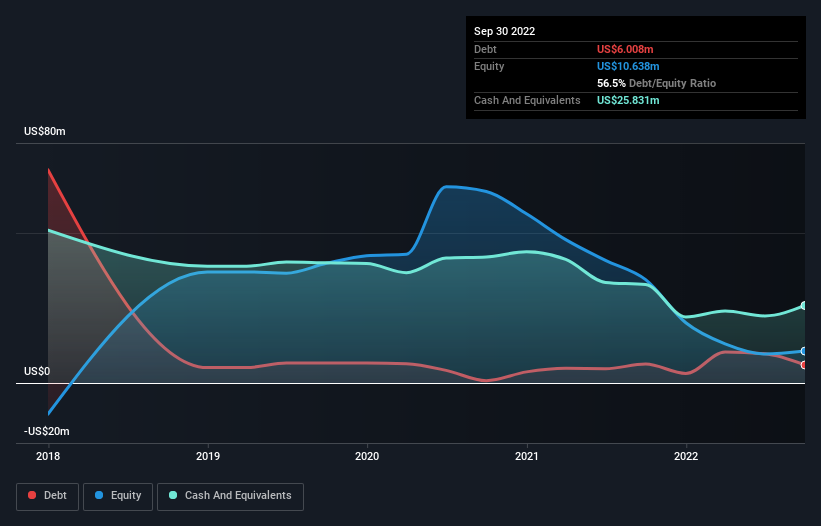Toggle Cash And Equivalents legend button
The width and height of the screenshot is (821, 526).
[230, 496]
